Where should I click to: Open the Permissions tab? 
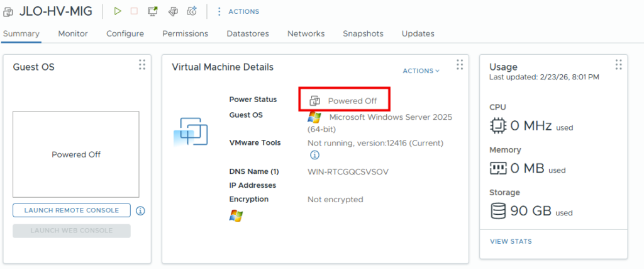pyautogui.click(x=185, y=33)
